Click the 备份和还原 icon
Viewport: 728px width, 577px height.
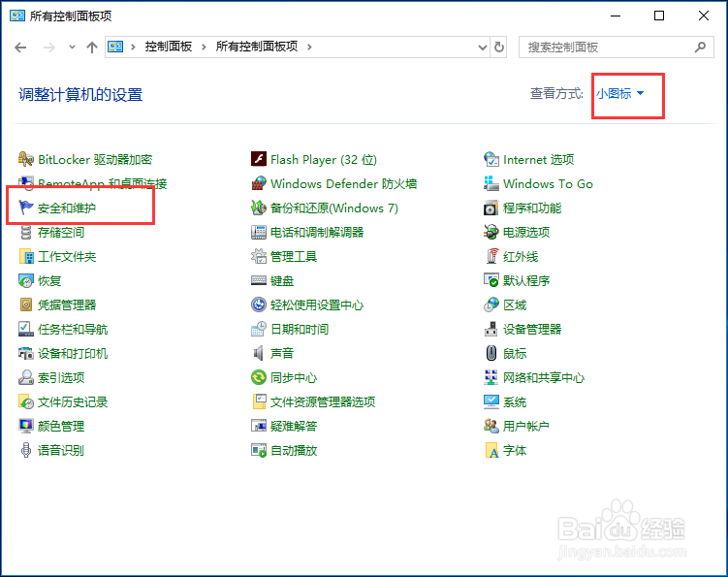[x=259, y=208]
